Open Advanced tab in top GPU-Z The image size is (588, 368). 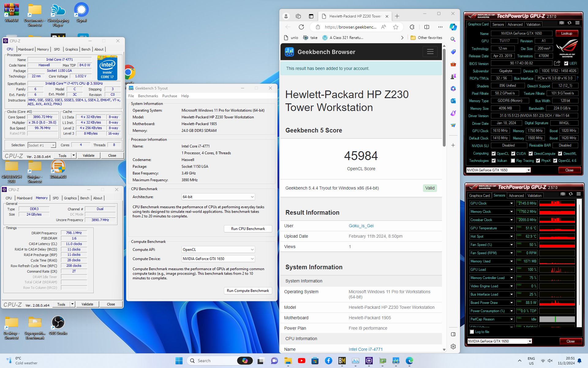tap(515, 25)
